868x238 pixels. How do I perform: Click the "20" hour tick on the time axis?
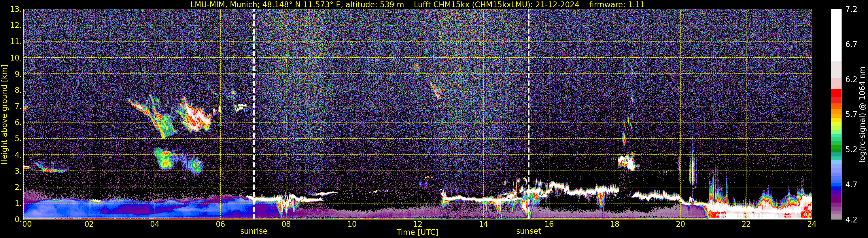pos(680,224)
